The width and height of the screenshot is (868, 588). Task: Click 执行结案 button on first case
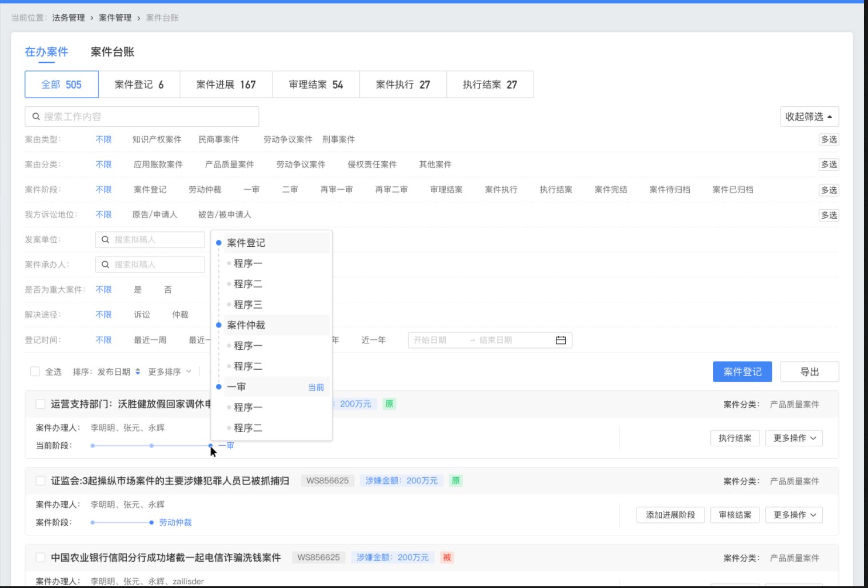735,438
